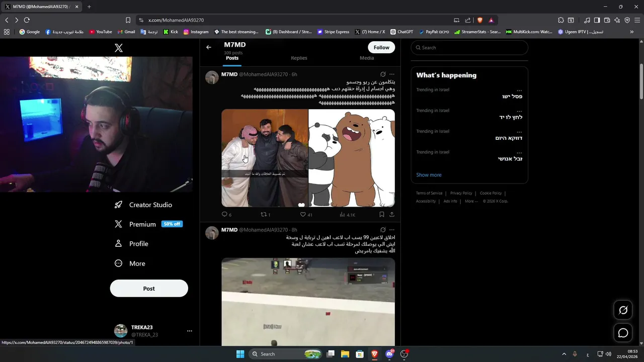The height and width of the screenshot is (362, 644).
Task: Open Premium with 50% off badge
Action: tap(148, 224)
